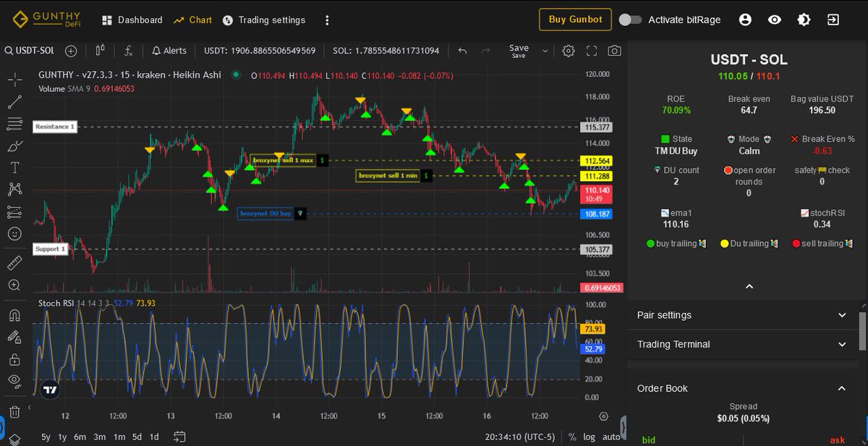Click the trash remove drawings icon
Image resolution: width=868 pixels, height=446 pixels.
pyautogui.click(x=14, y=412)
